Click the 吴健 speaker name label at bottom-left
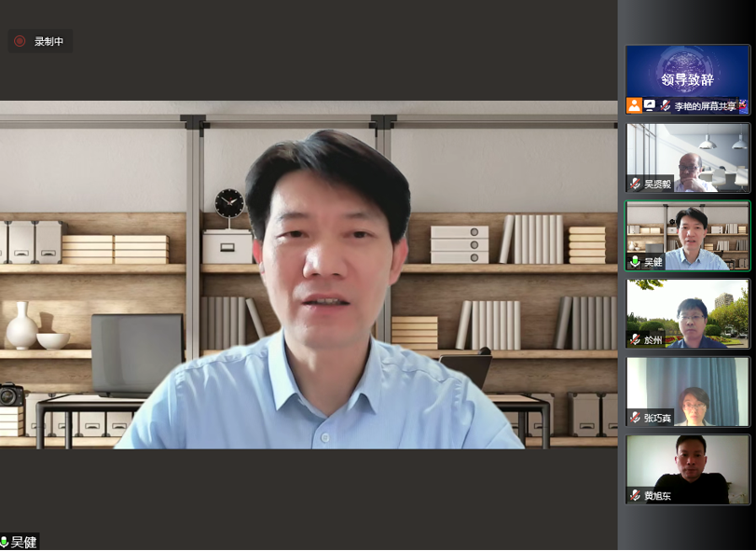This screenshot has width=756, height=551. point(24,542)
